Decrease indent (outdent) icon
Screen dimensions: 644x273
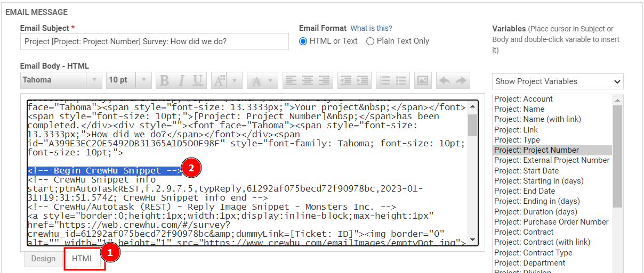point(346,80)
